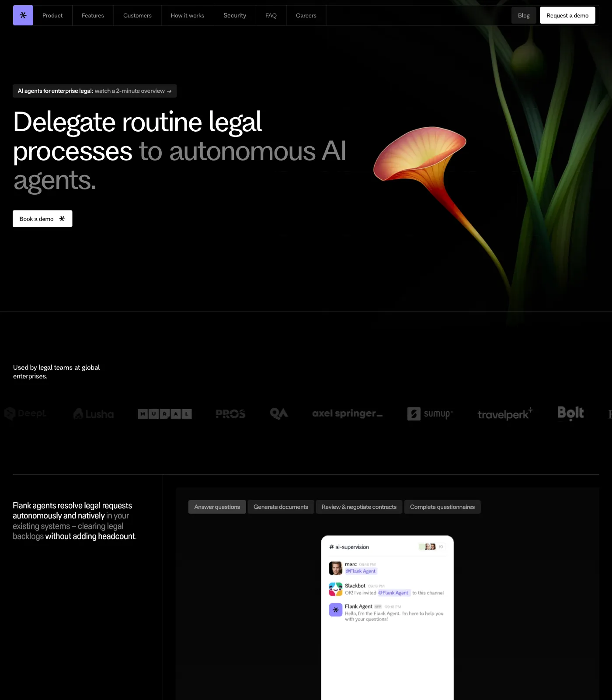This screenshot has height=700, width=612.
Task: Click marc's profile photo in the chat
Action: pos(335,568)
